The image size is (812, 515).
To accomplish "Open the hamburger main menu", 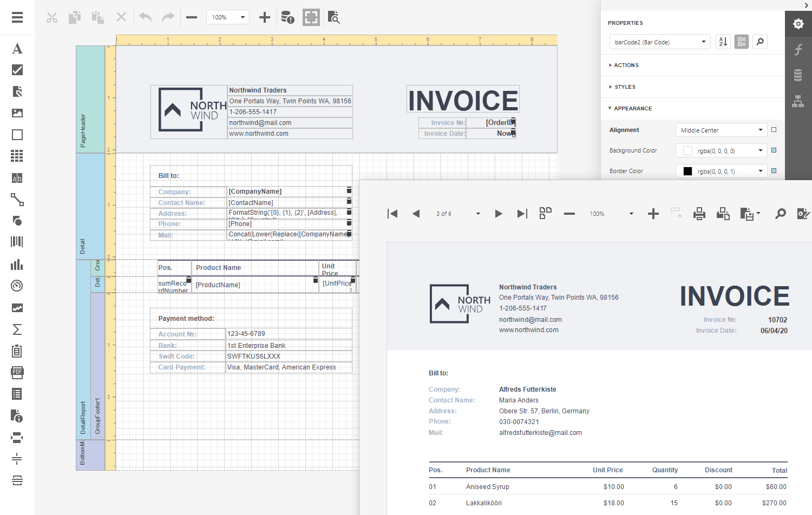I will tap(17, 17).
